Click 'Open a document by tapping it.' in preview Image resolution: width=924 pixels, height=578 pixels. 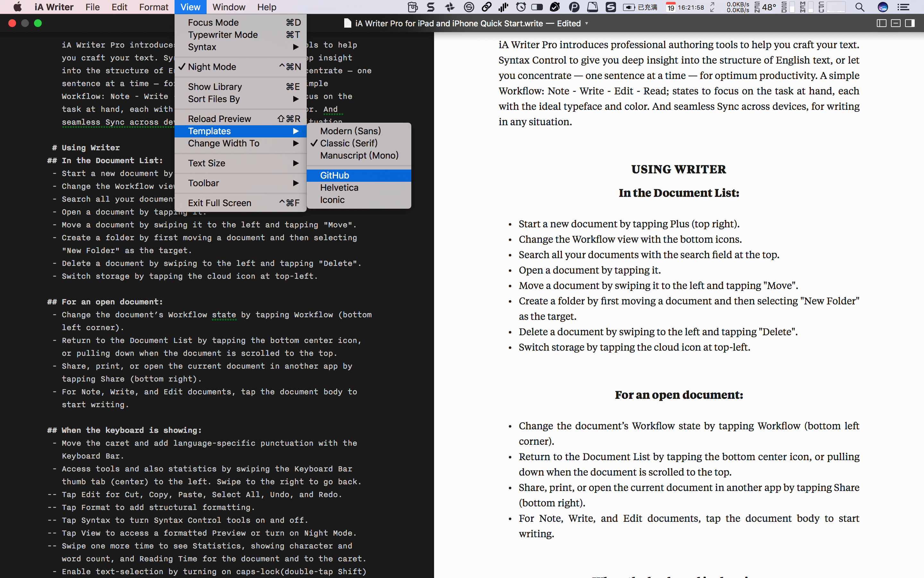589,270
